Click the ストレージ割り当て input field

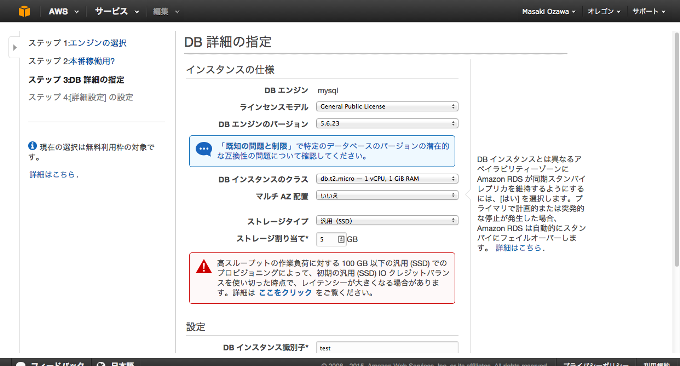[331, 239]
